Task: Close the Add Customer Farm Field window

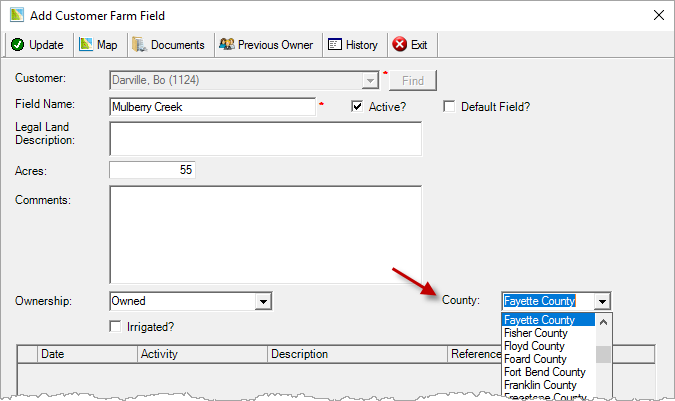Action: click(x=658, y=15)
